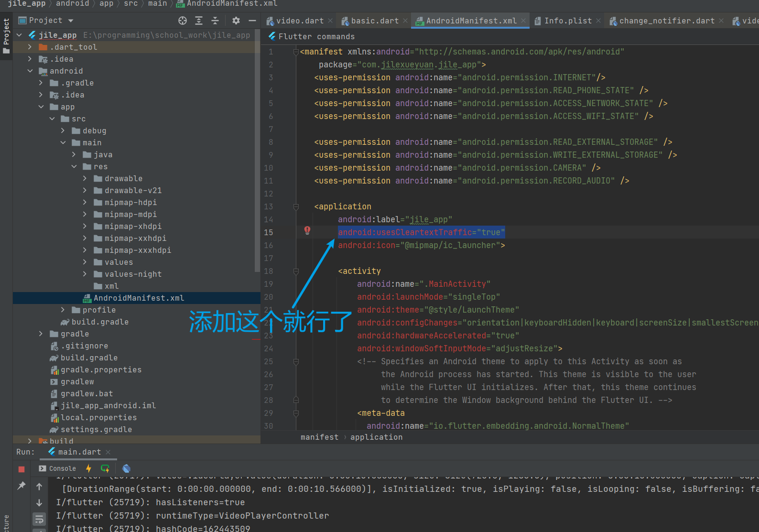Click 'main' breadcrumb in navigation bar
759x532 pixels.
click(157, 3)
